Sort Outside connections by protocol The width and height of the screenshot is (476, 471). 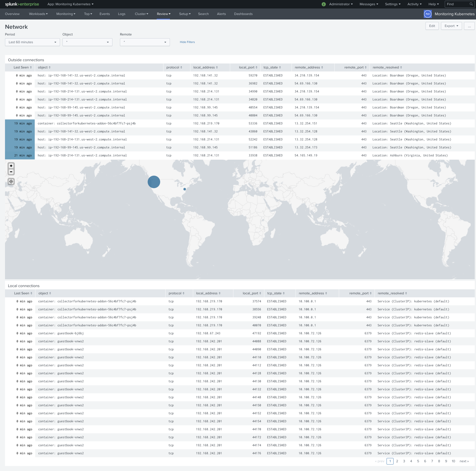(x=174, y=67)
